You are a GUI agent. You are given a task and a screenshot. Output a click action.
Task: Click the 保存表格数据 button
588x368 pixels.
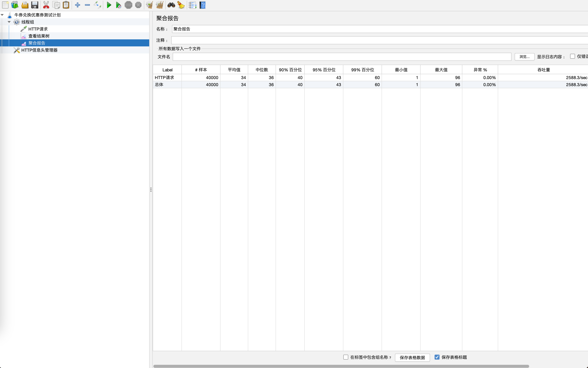pyautogui.click(x=412, y=357)
